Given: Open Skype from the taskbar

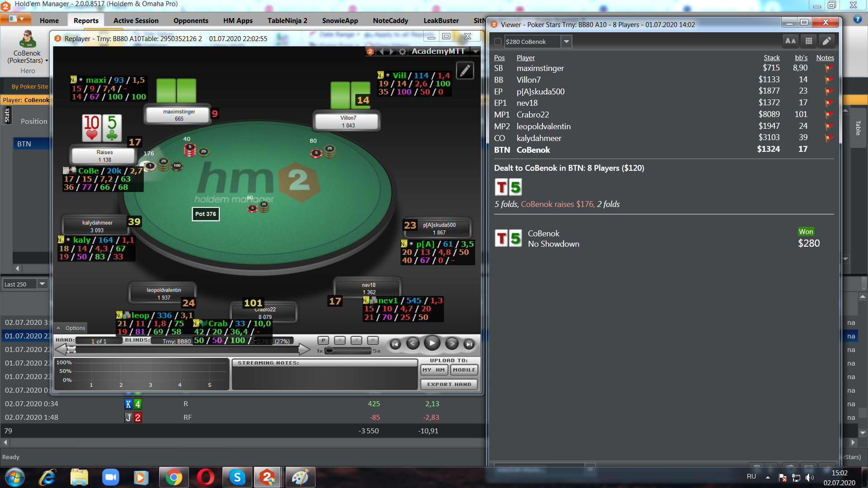Looking at the screenshot, I should click(x=237, y=477).
